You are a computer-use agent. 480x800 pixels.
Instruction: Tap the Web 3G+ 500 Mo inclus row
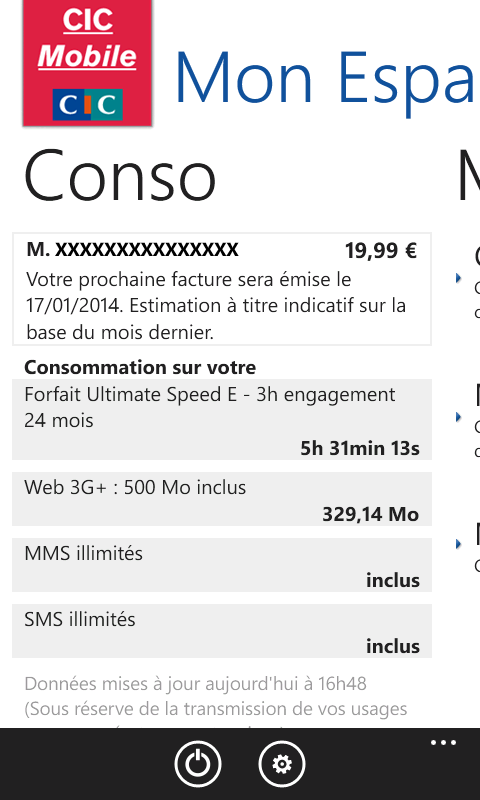pyautogui.click(x=222, y=499)
